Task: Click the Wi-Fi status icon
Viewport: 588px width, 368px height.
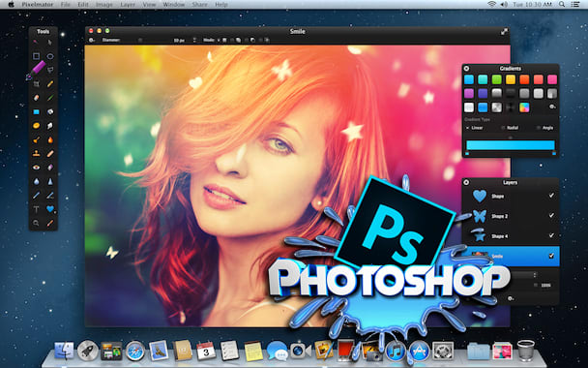Action: (x=491, y=4)
